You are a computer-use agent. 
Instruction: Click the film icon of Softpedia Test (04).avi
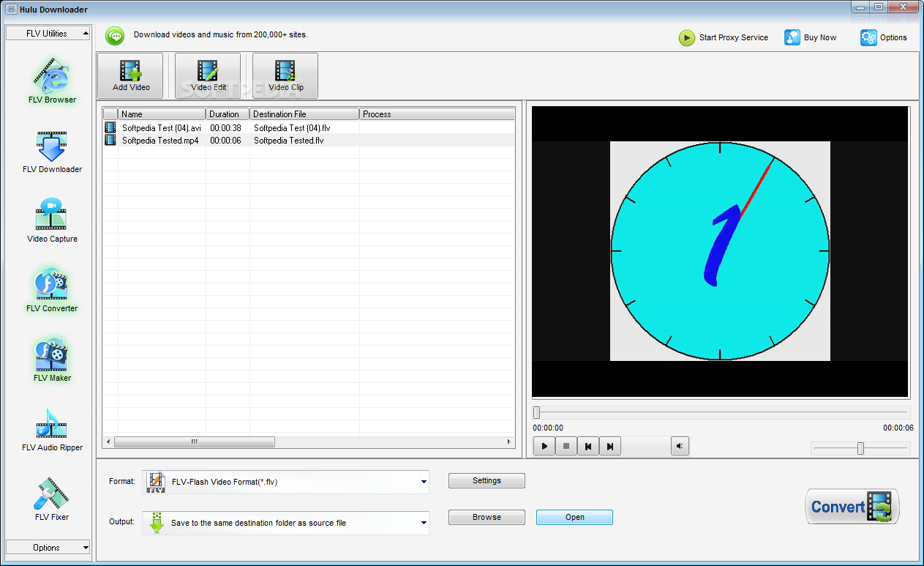tap(110, 127)
